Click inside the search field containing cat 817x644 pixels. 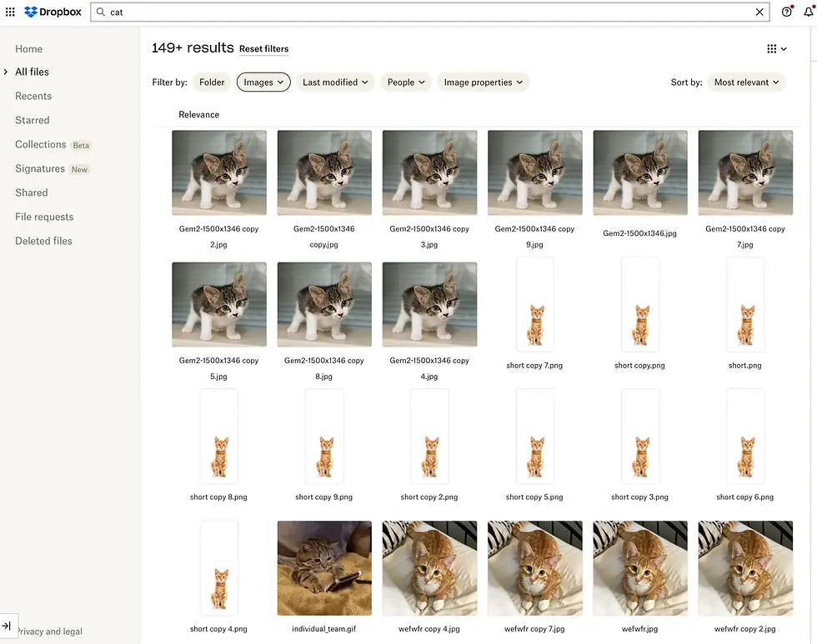point(430,12)
